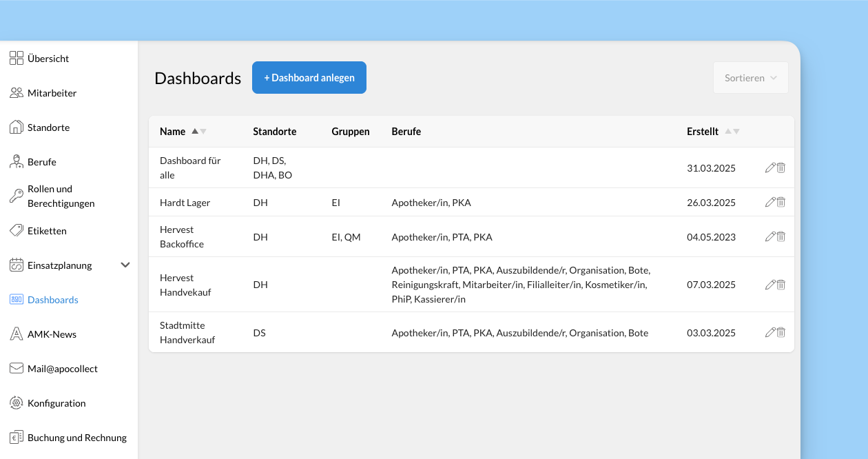Click the trash icon for Hervest Backoffice
868x459 pixels.
tap(781, 236)
